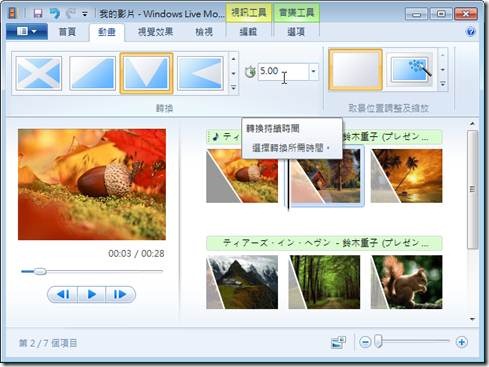Go to previous frame button

coord(63,294)
